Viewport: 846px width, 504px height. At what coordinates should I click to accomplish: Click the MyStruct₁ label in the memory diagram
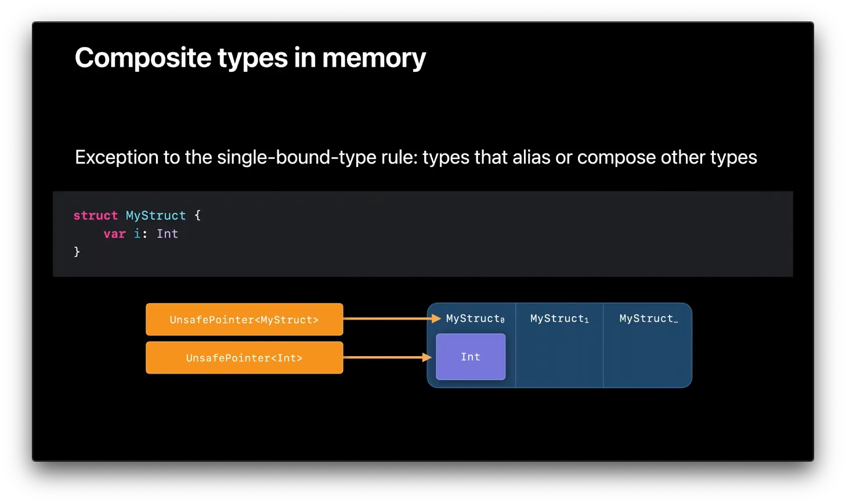(x=559, y=318)
